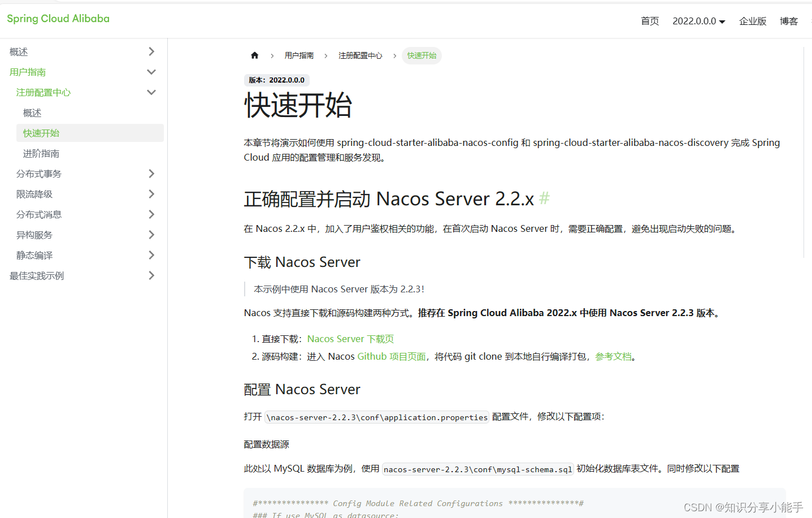Open the 企业版 nav item
812x518 pixels.
pos(753,21)
